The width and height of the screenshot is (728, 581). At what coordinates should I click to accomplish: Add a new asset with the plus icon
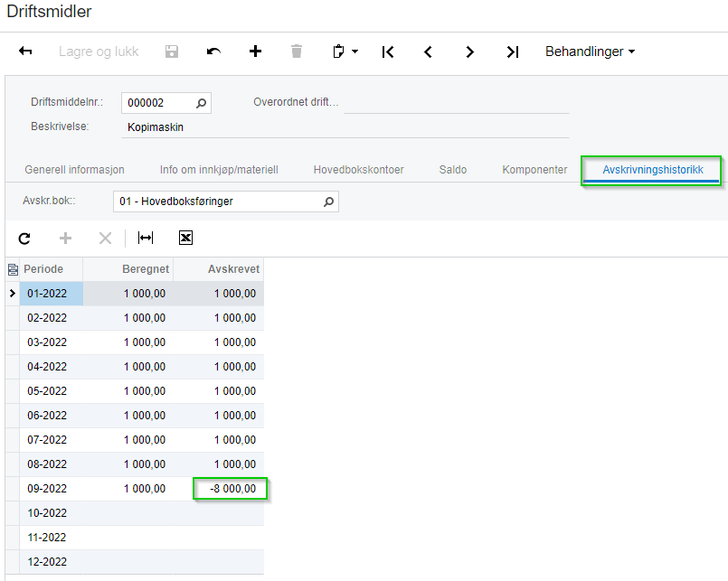255,51
